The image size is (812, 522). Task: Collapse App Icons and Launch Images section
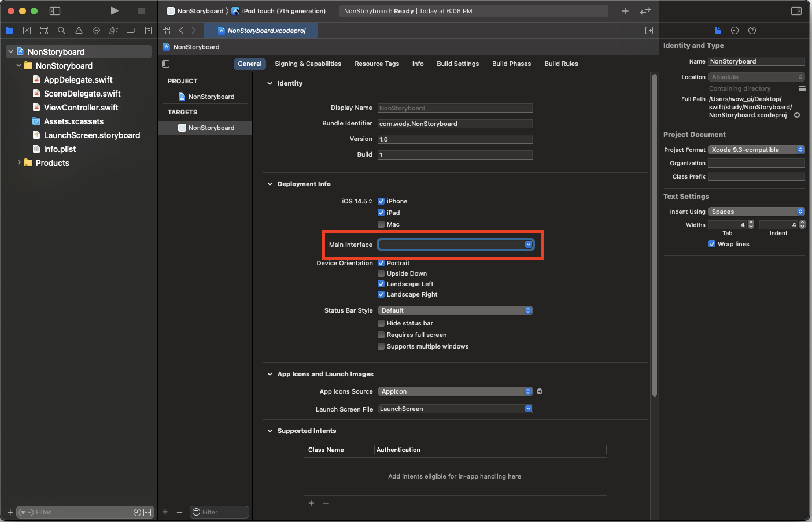[270, 374]
